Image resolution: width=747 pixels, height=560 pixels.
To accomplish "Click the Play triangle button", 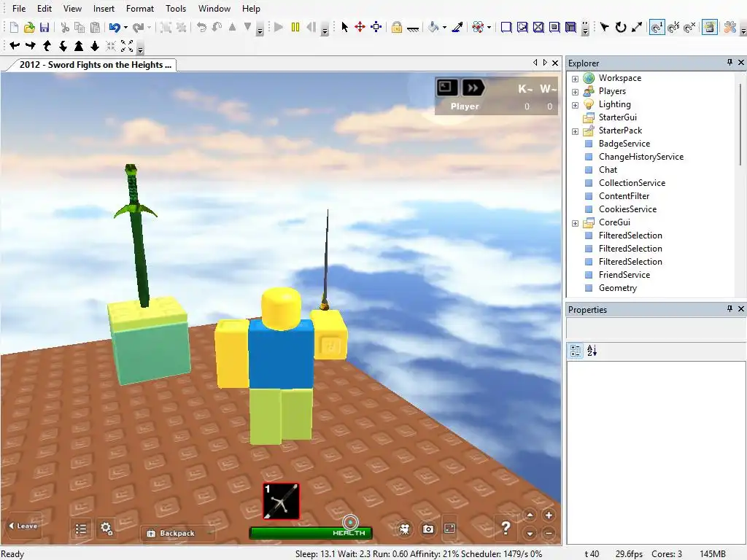I will pyautogui.click(x=279, y=27).
